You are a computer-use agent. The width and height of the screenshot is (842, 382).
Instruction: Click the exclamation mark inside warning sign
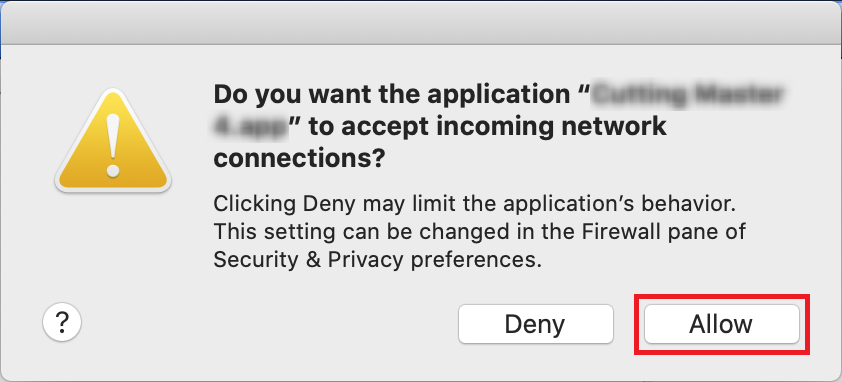click(x=113, y=146)
